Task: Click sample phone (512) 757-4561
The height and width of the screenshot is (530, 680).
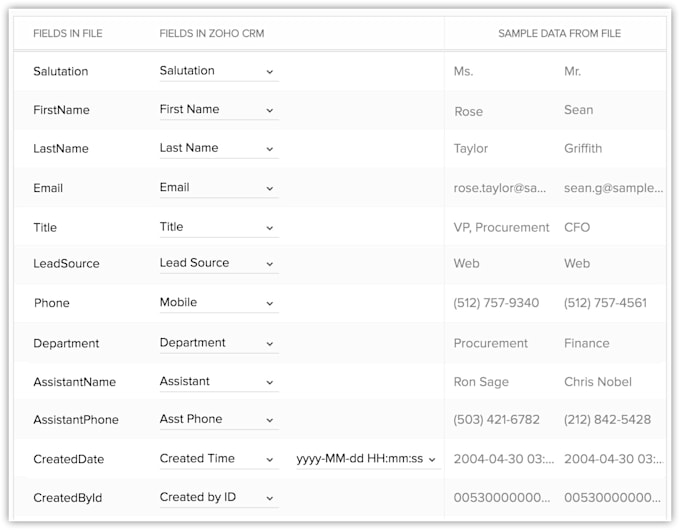Action: coord(605,303)
